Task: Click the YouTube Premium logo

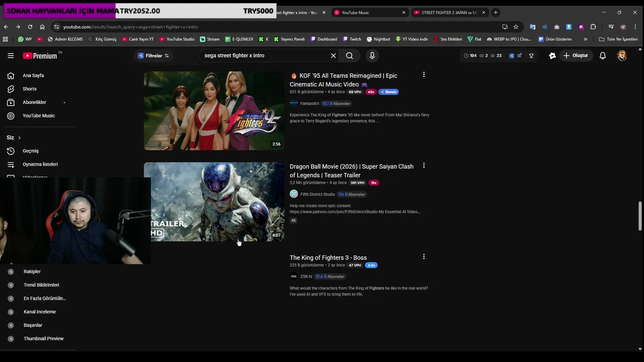Action: click(41, 56)
